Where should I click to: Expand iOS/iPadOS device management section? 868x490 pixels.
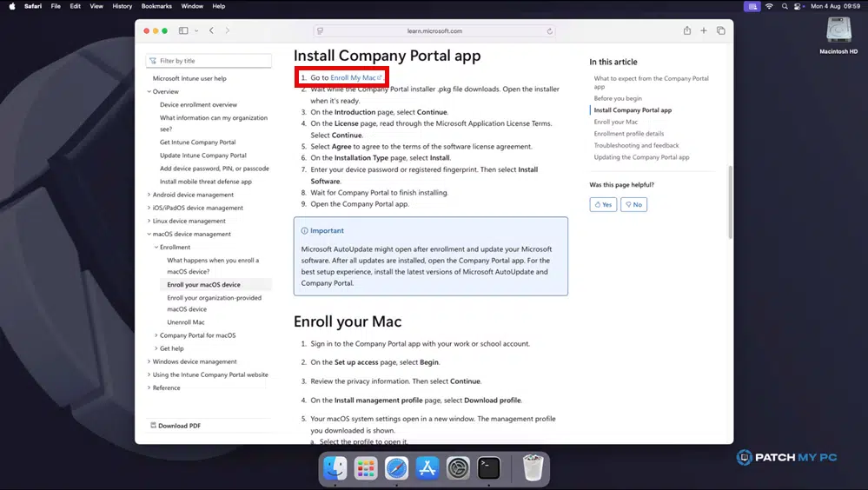(x=149, y=208)
